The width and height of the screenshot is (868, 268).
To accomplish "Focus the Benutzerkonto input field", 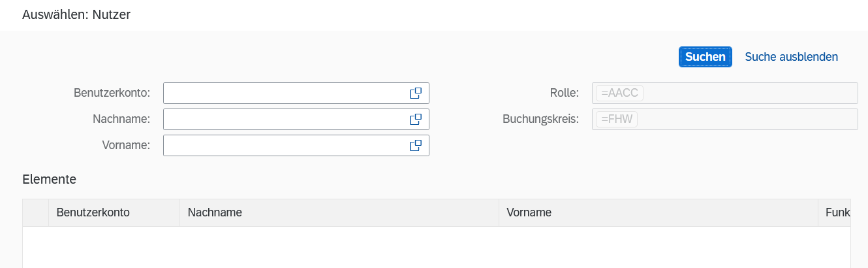I will (284, 93).
